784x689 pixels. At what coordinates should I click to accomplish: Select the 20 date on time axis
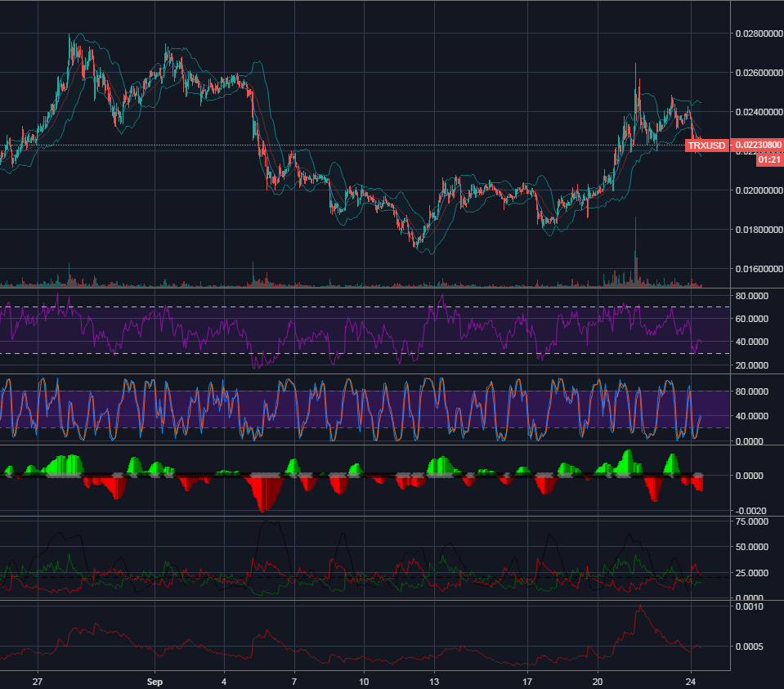coord(598,682)
